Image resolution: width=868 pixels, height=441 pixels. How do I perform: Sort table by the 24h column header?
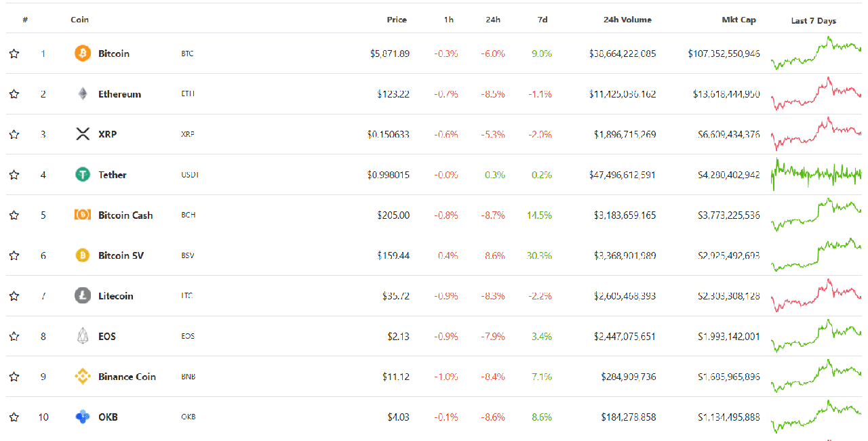493,20
